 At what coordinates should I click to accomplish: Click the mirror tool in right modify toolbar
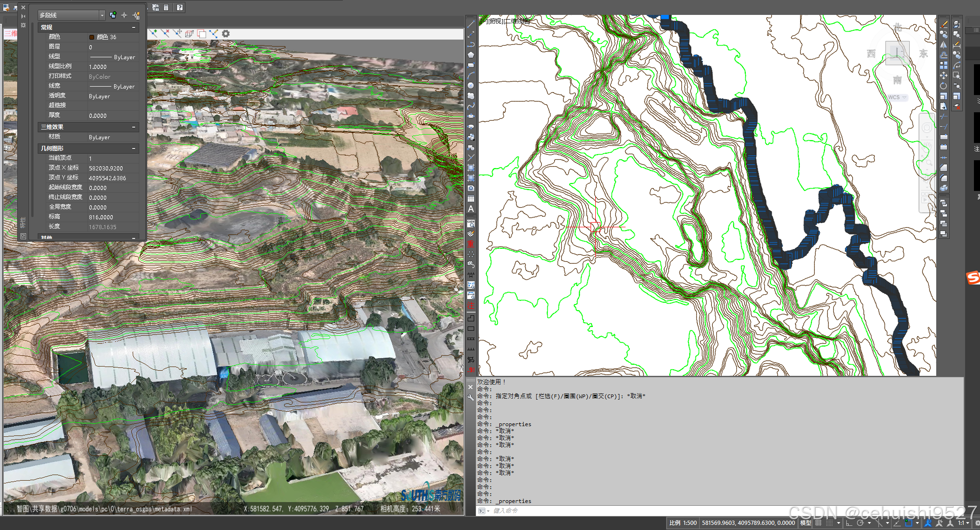tap(944, 45)
